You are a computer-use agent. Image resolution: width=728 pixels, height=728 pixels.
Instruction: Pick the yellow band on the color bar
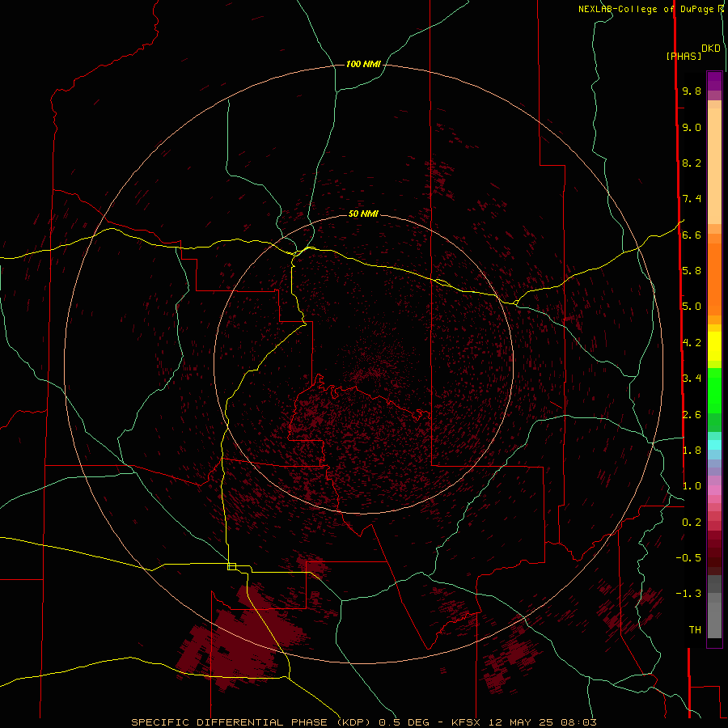pyautogui.click(x=714, y=346)
